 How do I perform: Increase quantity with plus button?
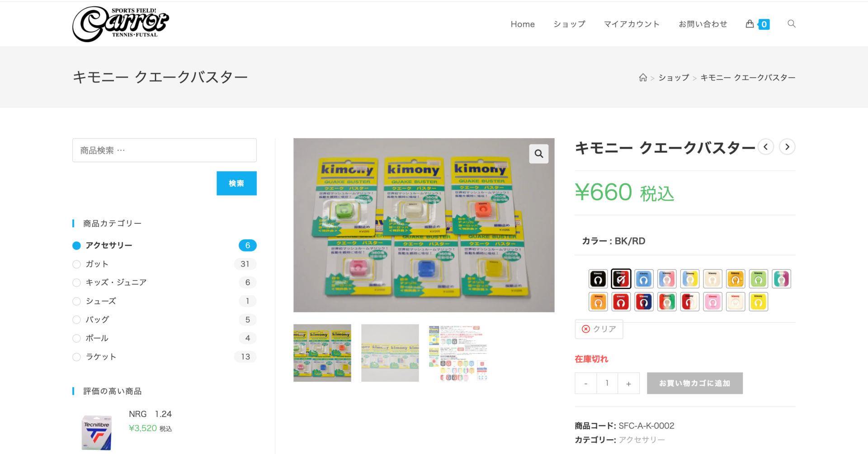[x=628, y=384]
